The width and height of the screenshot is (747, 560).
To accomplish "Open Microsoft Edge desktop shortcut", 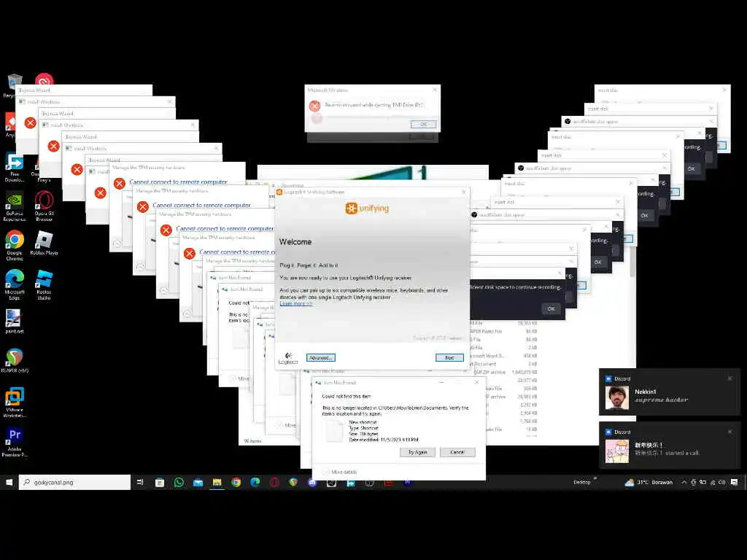I will tap(15, 284).
